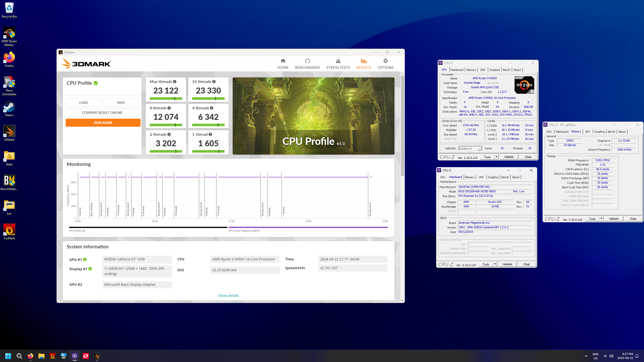Open File Explorer from the taskbar

[x=41, y=356]
